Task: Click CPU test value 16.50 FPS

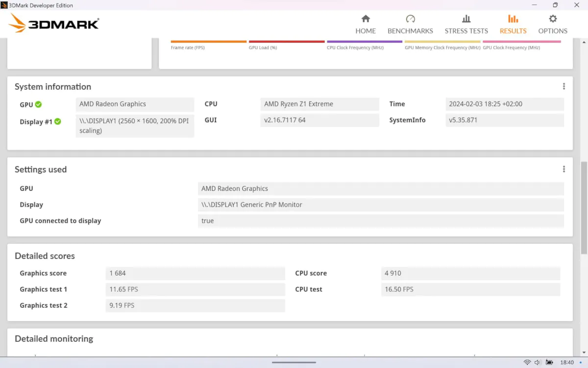Action: click(470, 289)
